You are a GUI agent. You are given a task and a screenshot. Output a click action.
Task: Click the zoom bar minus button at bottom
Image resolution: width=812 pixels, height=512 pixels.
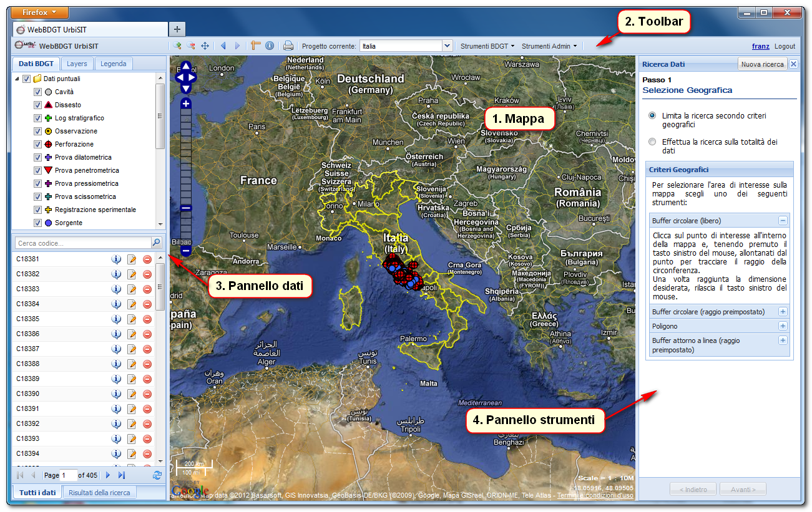coord(186,250)
